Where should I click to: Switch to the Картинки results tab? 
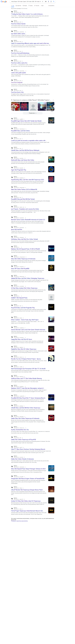19,6
